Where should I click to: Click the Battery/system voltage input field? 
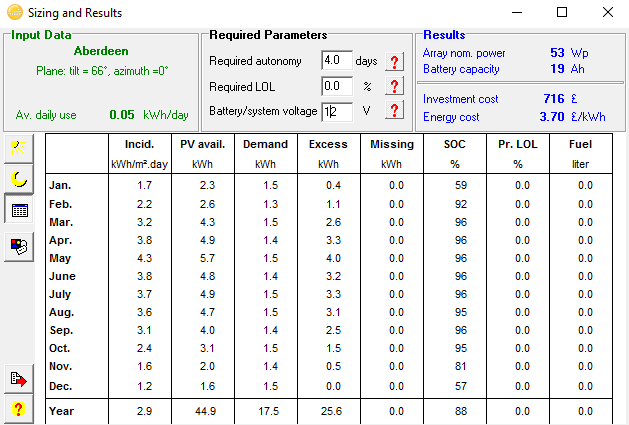(x=337, y=111)
